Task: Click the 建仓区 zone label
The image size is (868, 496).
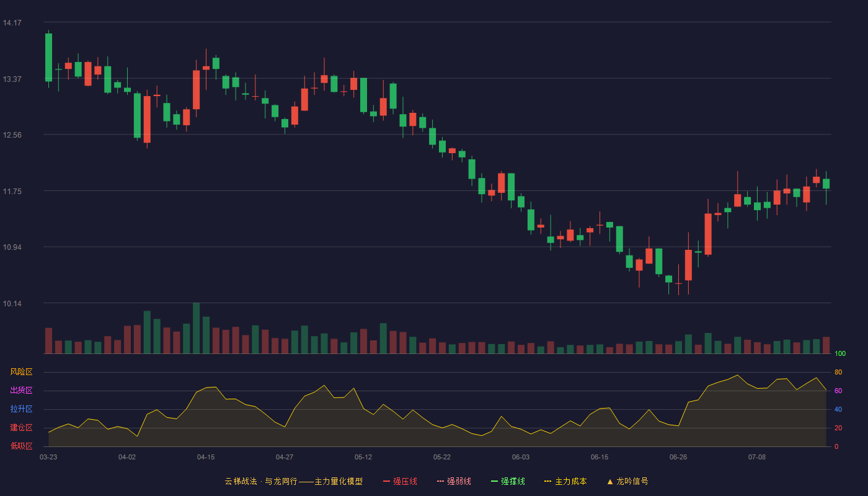Action: (21, 428)
